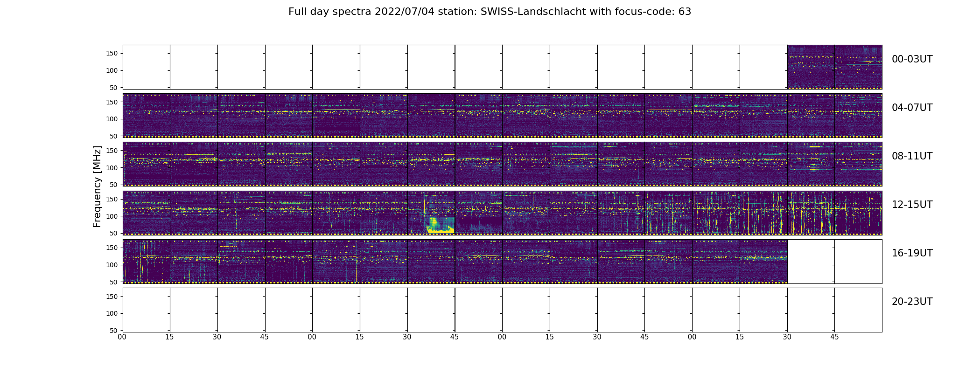980x373 pixels.
Task: Click the 50 tick of the 00-03UT row
Action: pyautogui.click(x=114, y=88)
